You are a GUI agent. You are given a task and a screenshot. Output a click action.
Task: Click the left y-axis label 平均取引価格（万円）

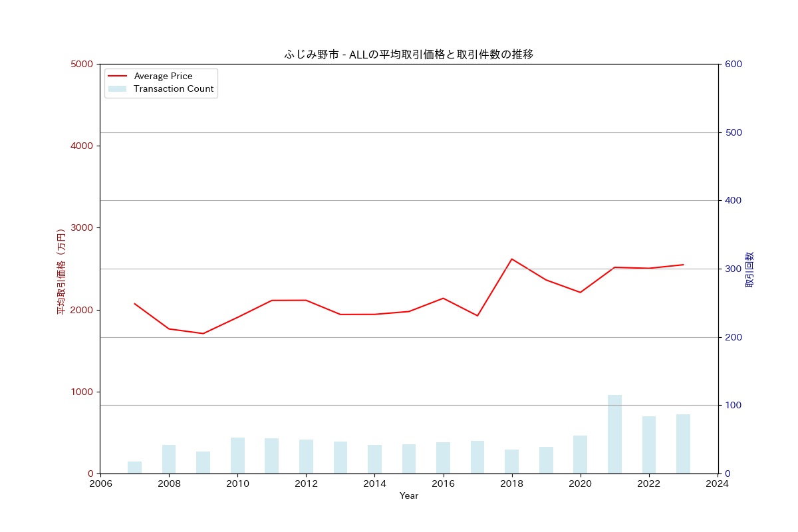click(x=61, y=271)
